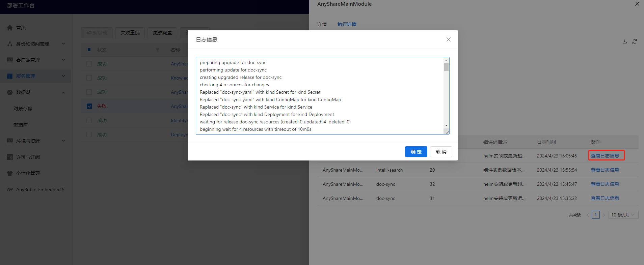Check the Identify row checkbox
The image size is (644, 265).
coord(89,120)
